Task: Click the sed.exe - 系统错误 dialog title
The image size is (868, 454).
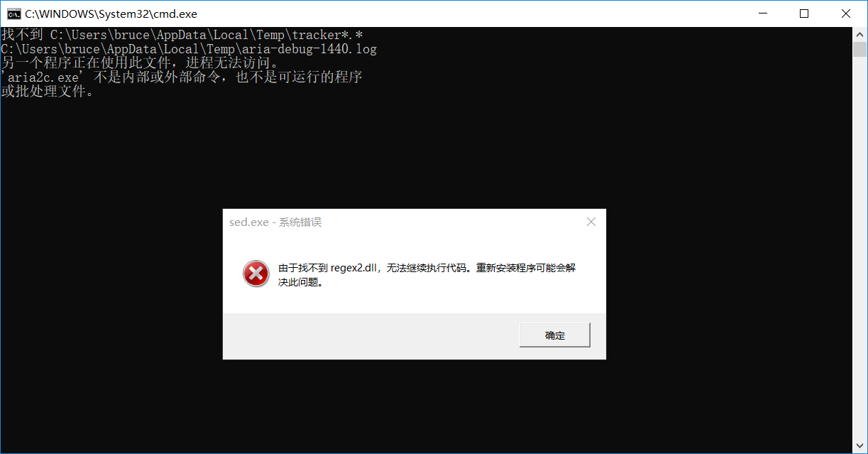Action: 275,222
